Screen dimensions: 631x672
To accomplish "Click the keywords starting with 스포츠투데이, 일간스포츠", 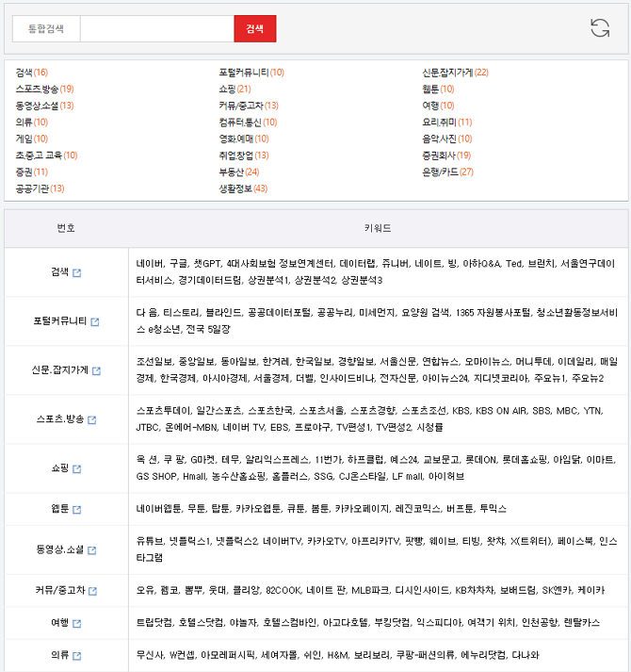I will click(370, 419).
